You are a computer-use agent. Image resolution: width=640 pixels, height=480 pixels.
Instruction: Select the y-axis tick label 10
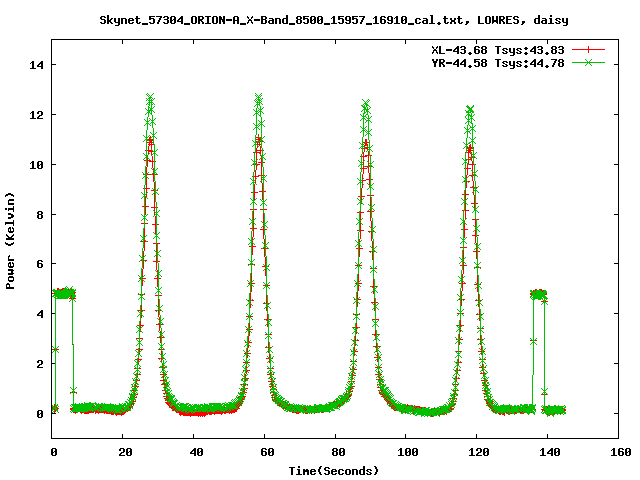pos(36,165)
